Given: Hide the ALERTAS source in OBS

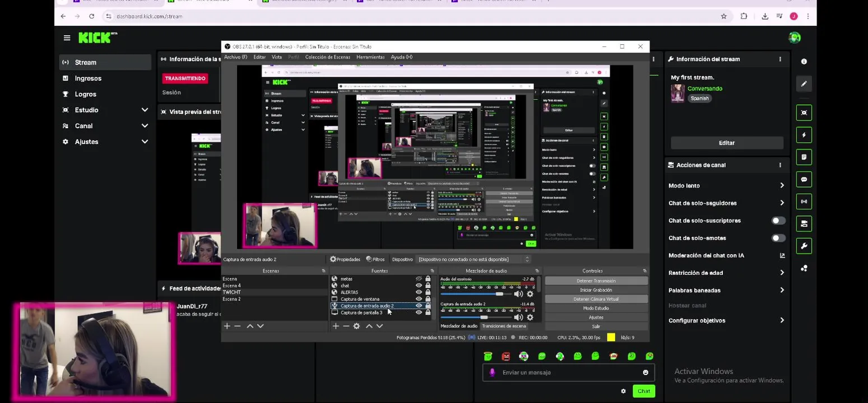Looking at the screenshot, I should [419, 292].
